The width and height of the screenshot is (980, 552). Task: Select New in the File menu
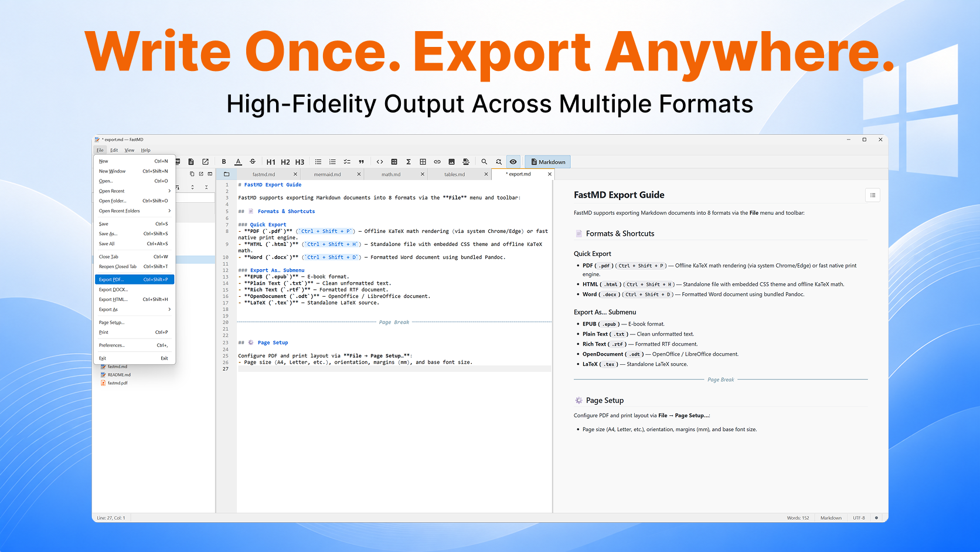click(x=134, y=161)
